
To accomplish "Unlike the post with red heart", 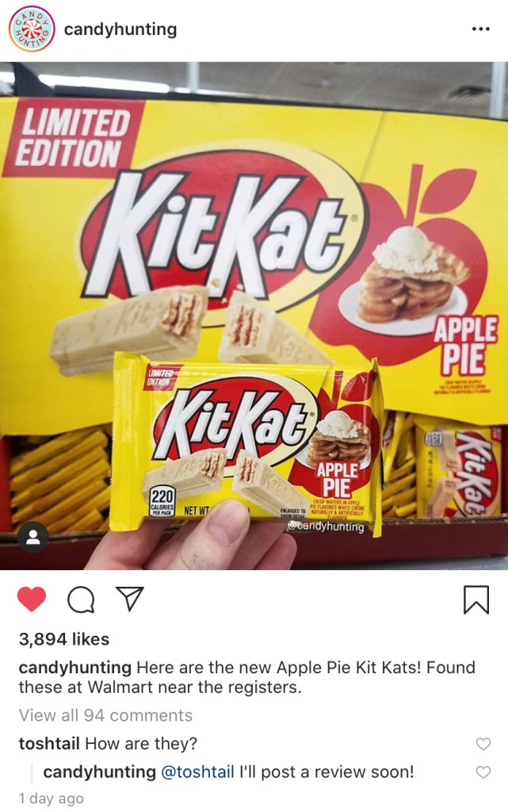I will (x=32, y=599).
